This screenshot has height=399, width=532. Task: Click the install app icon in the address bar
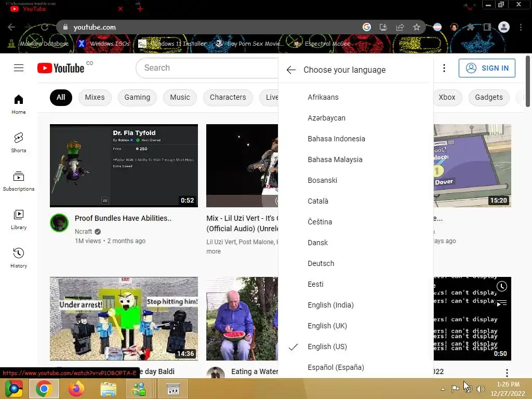pos(383,27)
